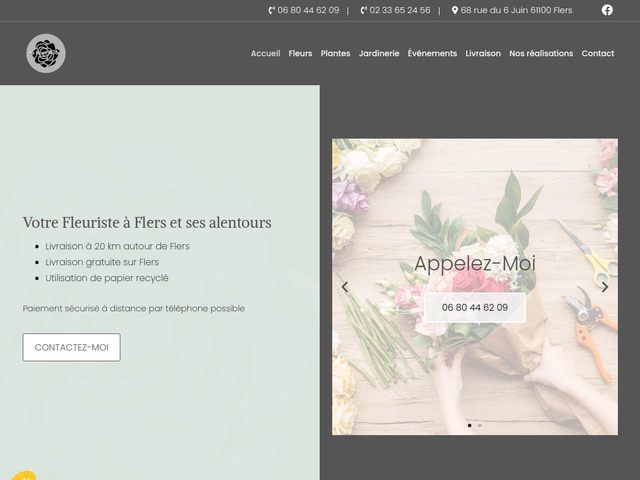The height and width of the screenshot is (480, 640).
Task: Click the CONTACTEZ-MOI button
Action: coord(71,347)
